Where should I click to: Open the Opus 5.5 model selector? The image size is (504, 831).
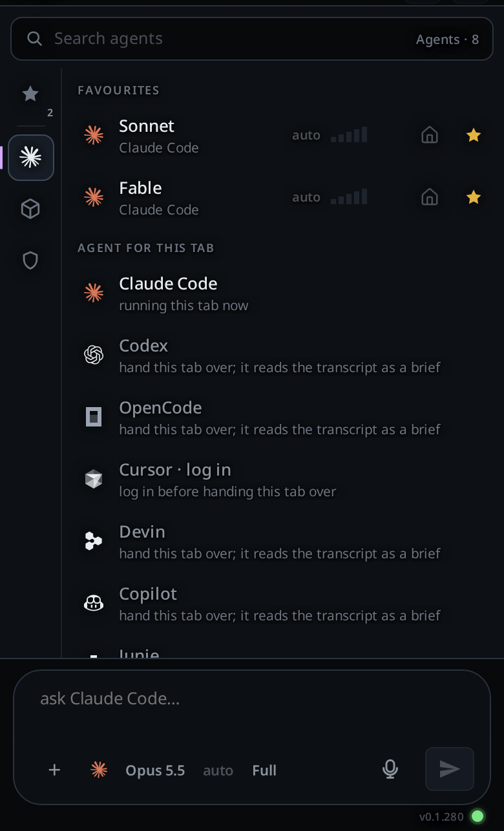click(x=155, y=770)
